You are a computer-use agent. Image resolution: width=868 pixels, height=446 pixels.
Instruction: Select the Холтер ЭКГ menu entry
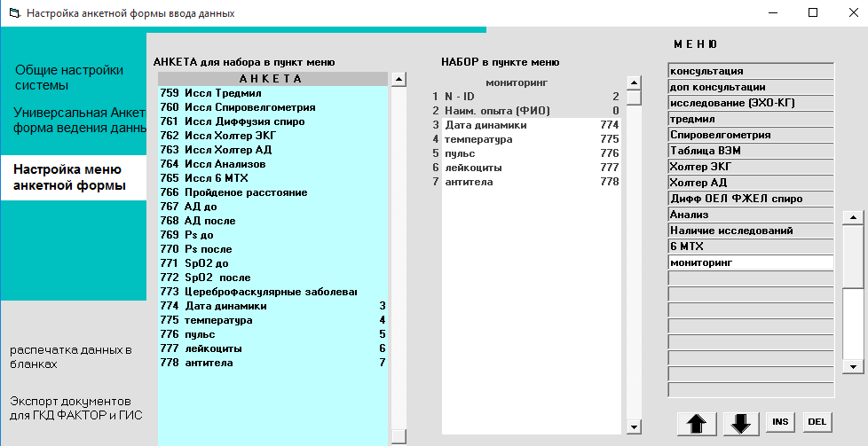[x=750, y=167]
